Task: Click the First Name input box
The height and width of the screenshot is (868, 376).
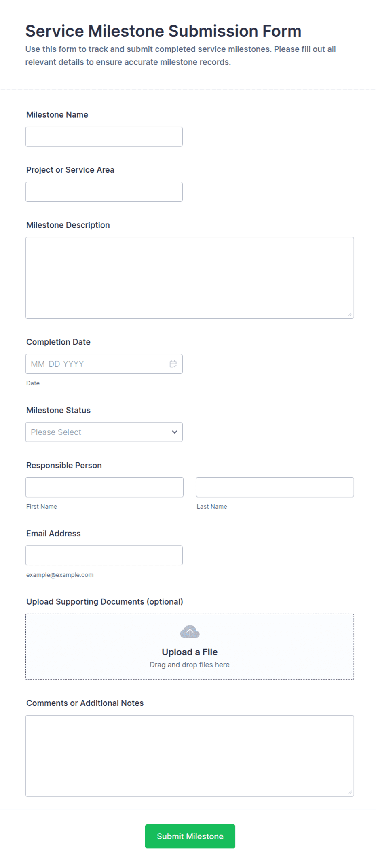Action: (104, 487)
